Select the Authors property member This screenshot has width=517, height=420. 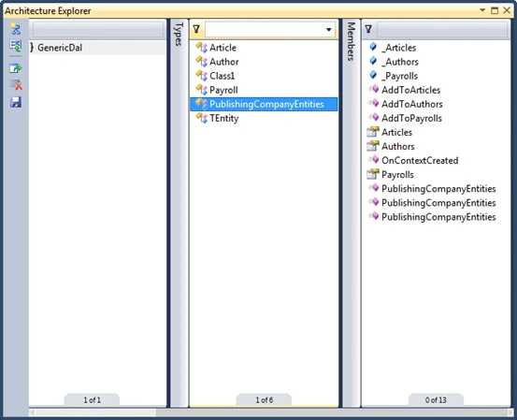click(x=398, y=147)
